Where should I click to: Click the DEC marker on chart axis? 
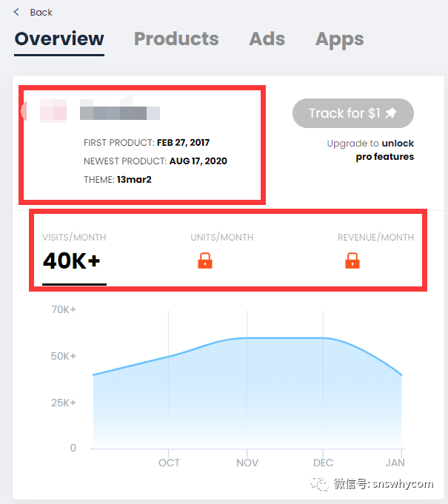pyautogui.click(x=323, y=463)
